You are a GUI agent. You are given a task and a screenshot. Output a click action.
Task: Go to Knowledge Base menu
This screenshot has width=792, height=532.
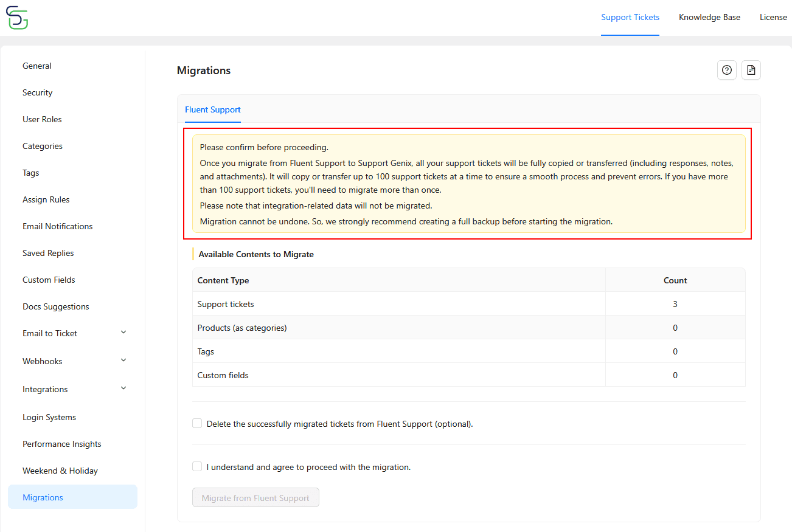(x=709, y=18)
